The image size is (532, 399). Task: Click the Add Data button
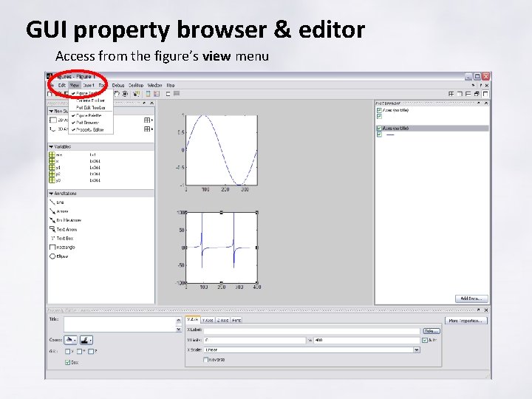click(x=471, y=299)
